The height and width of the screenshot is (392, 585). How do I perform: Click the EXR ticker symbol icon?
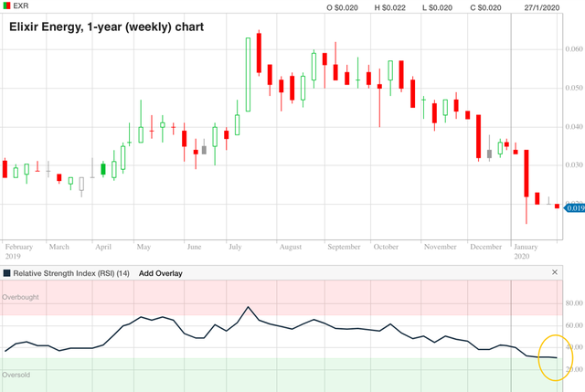point(6,5)
